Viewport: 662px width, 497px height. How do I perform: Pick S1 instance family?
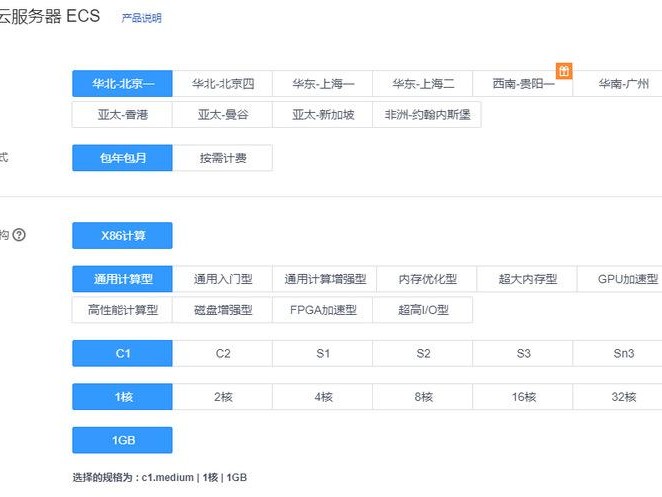pos(323,353)
